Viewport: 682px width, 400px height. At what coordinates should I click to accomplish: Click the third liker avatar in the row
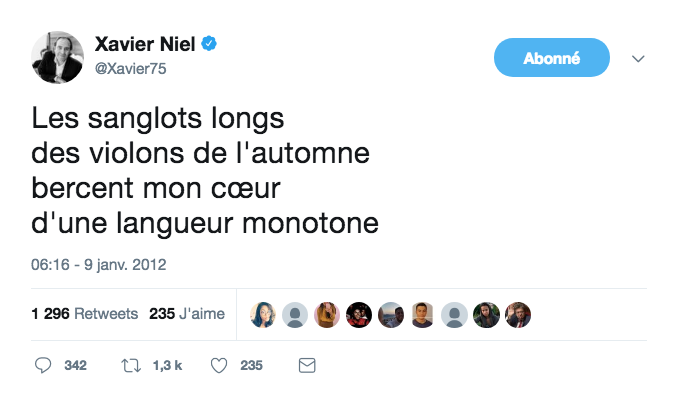click(326, 315)
